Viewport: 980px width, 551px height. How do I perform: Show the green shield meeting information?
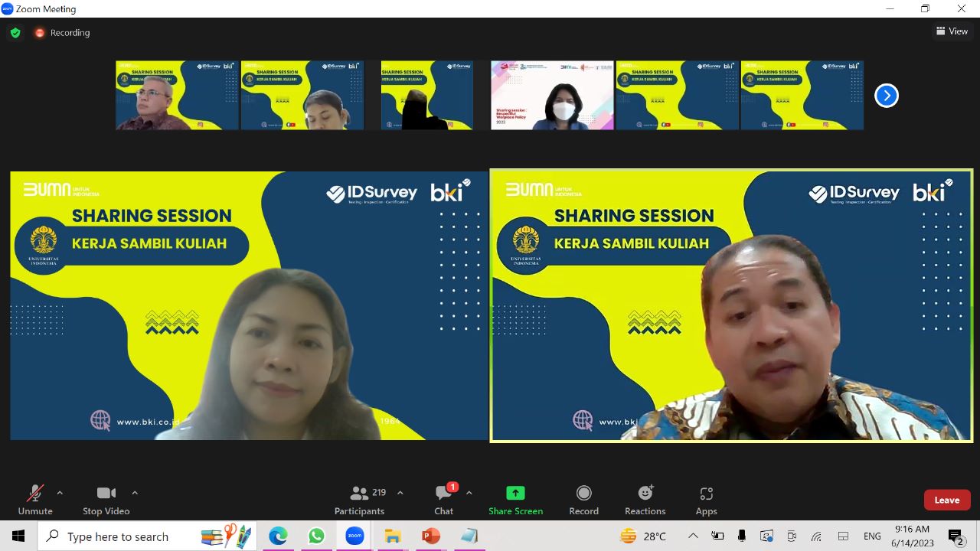(15, 33)
